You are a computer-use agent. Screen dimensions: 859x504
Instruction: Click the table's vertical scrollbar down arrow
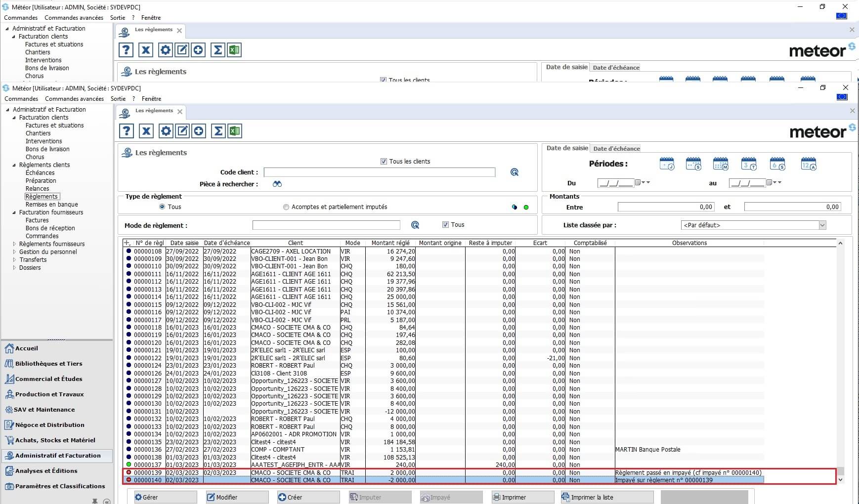pyautogui.click(x=840, y=480)
